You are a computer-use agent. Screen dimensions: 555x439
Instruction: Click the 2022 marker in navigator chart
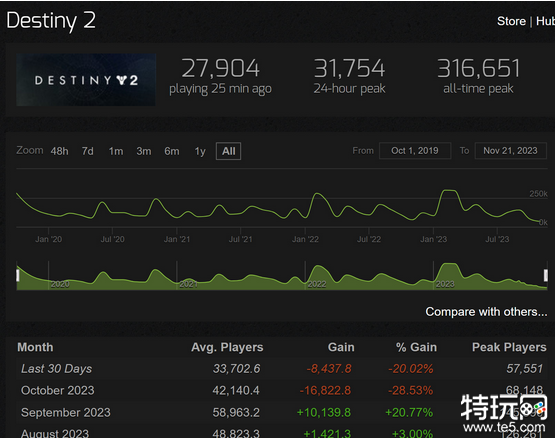point(317,284)
